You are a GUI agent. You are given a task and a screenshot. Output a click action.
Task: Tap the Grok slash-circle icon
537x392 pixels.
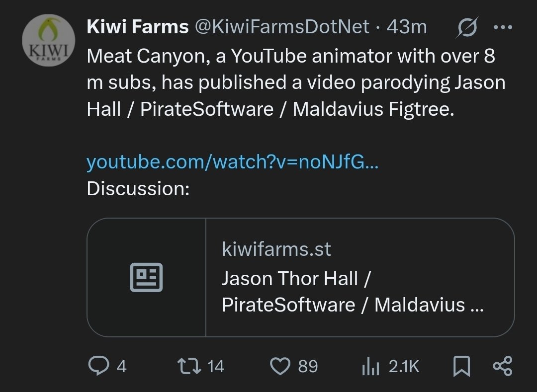[x=467, y=27]
